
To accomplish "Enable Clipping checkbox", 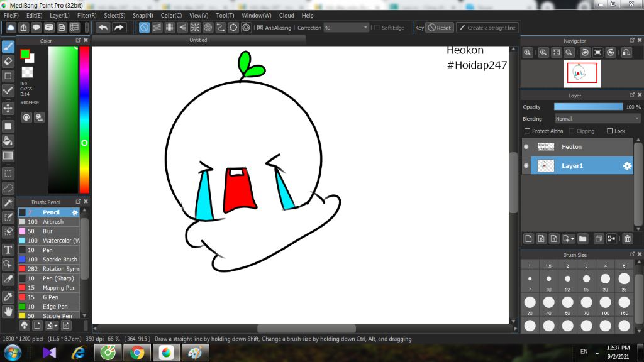I will coord(572,131).
